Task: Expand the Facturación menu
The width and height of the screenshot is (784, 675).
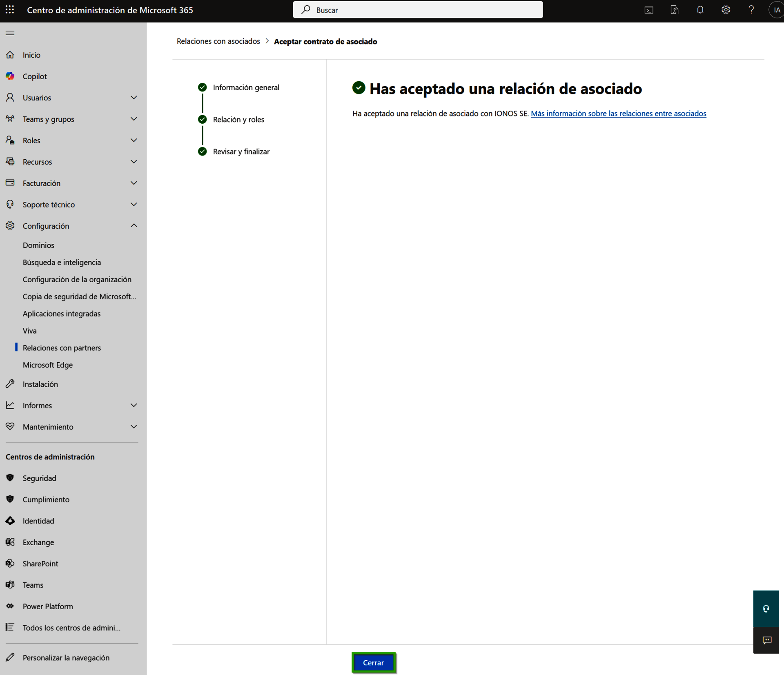Action: click(134, 183)
